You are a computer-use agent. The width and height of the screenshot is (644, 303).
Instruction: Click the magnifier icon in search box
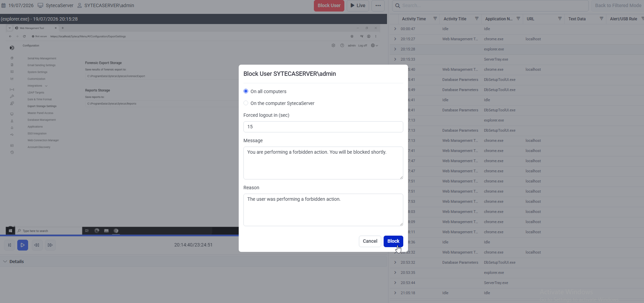coord(398,5)
